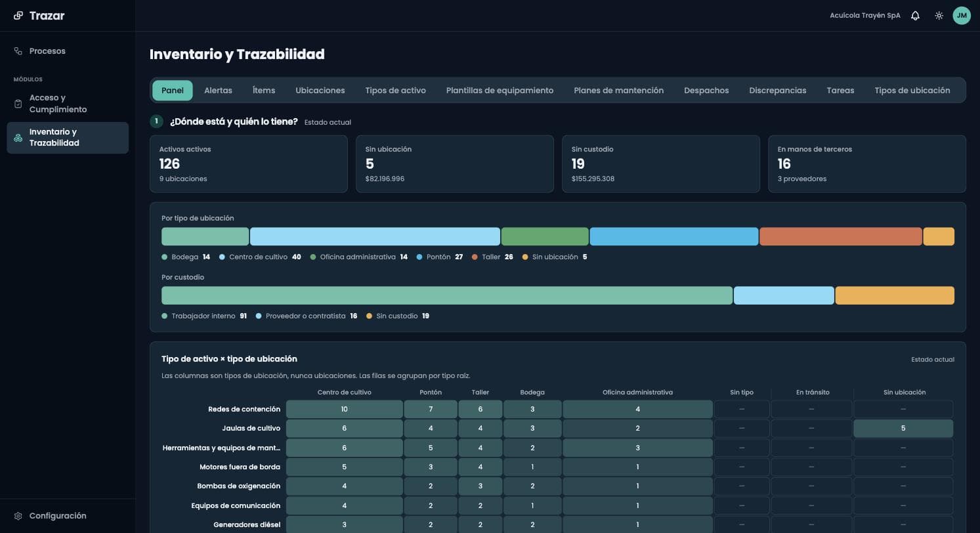Click the Acuícola Trayén SpA organization name
The height and width of the screenshot is (533, 980).
tap(865, 16)
